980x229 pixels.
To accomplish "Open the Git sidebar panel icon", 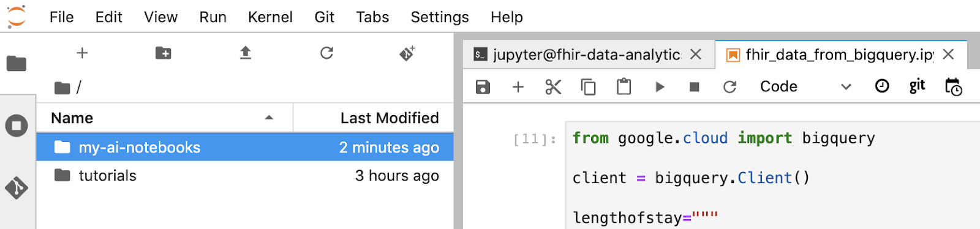I will [x=17, y=188].
